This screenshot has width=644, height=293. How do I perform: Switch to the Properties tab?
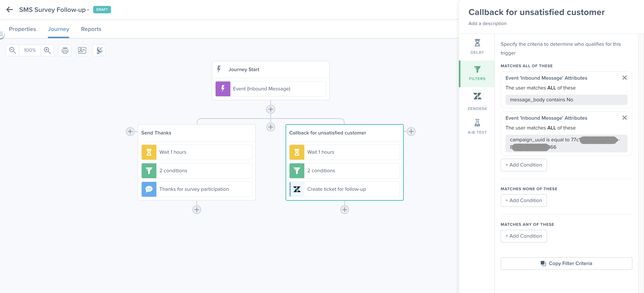(23, 29)
